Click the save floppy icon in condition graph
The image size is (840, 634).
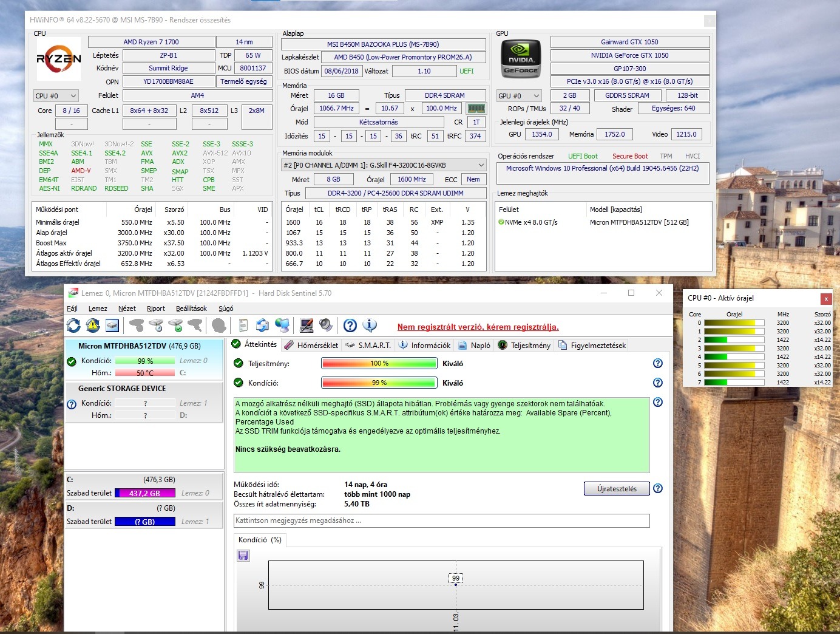[243, 555]
